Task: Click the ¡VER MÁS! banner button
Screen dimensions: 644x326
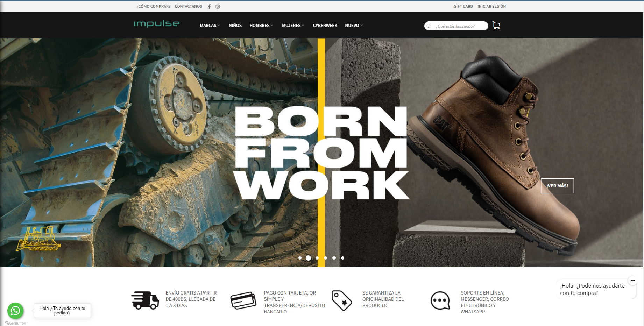Action: pos(557,186)
